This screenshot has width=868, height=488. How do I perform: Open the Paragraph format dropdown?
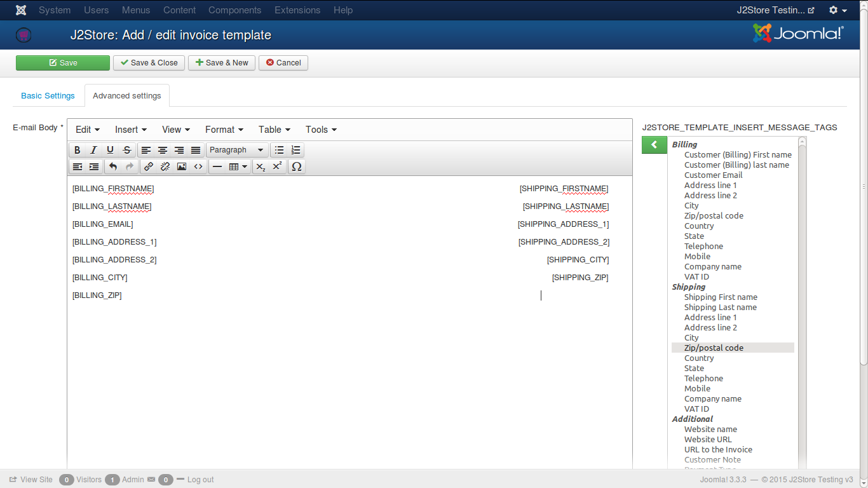click(x=236, y=150)
